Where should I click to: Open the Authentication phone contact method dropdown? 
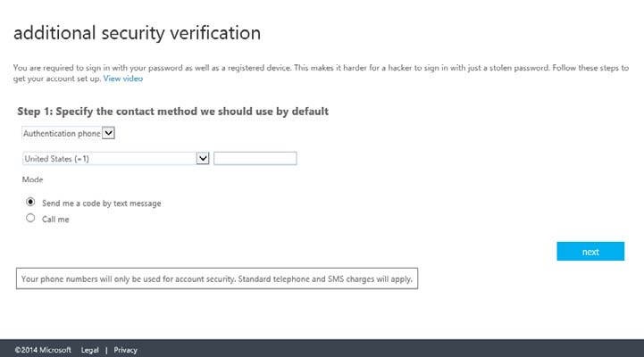(x=63, y=134)
